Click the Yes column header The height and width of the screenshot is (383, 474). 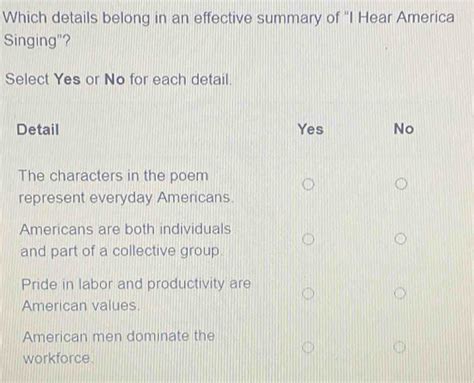click(311, 129)
